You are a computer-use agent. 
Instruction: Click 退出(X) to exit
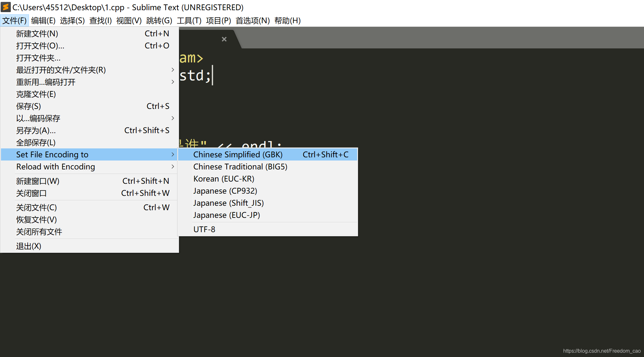click(29, 246)
